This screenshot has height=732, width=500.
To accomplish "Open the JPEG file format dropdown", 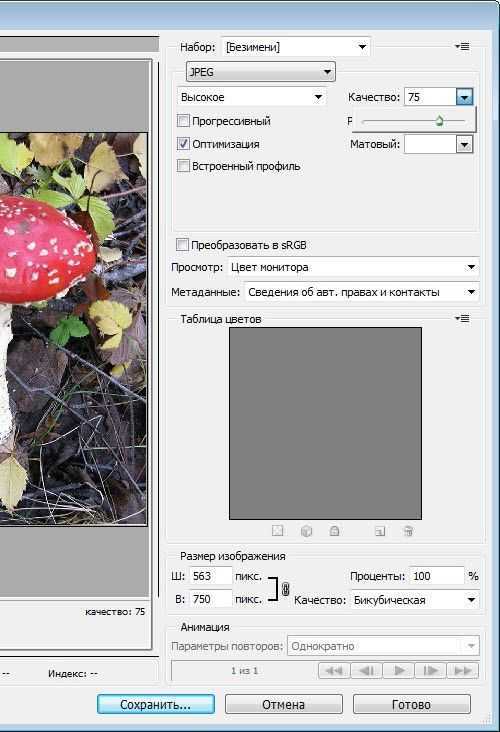I will [x=261, y=72].
